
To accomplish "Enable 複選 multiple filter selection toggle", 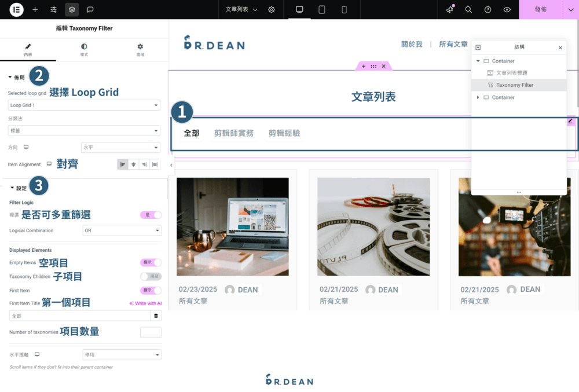I will click(x=149, y=214).
